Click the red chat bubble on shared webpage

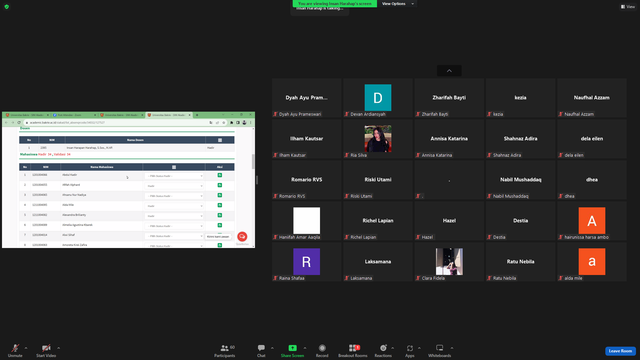pyautogui.click(x=242, y=236)
